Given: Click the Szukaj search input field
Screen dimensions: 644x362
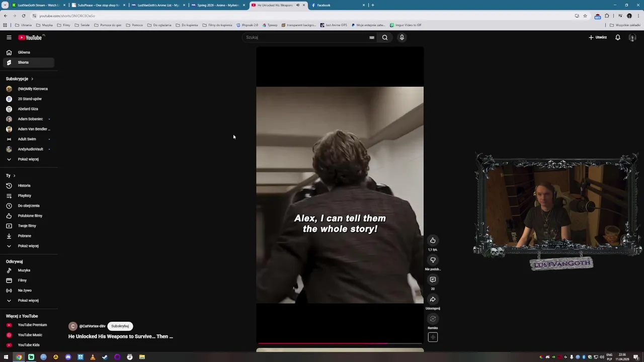Looking at the screenshot, I should coord(307,37).
